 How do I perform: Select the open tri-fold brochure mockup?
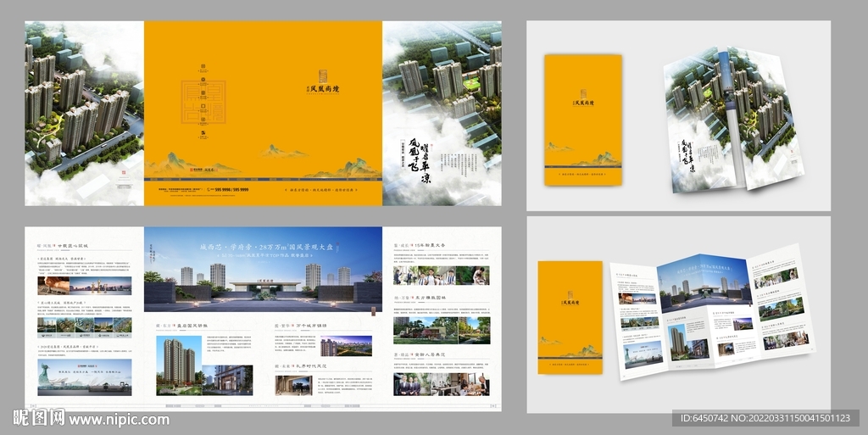pos(713,313)
